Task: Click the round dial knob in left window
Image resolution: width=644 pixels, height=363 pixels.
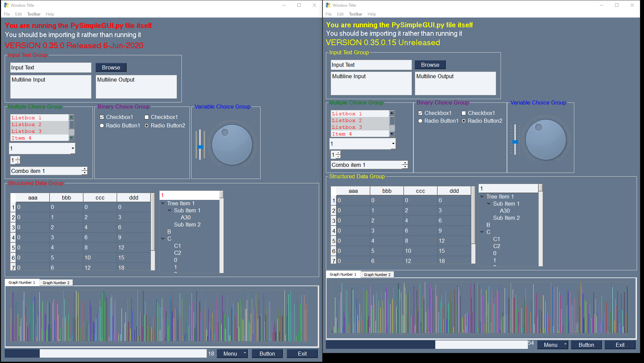Action: pos(232,145)
